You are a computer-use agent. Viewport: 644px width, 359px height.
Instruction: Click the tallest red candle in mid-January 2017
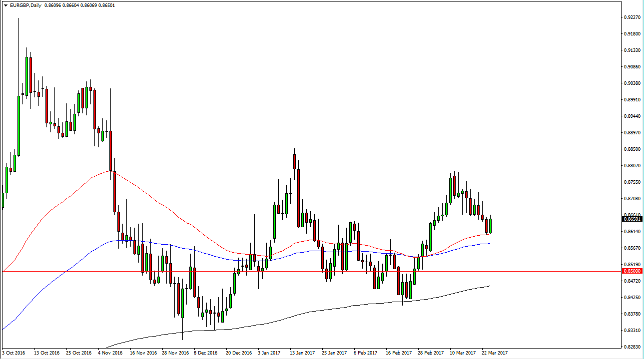299,197
